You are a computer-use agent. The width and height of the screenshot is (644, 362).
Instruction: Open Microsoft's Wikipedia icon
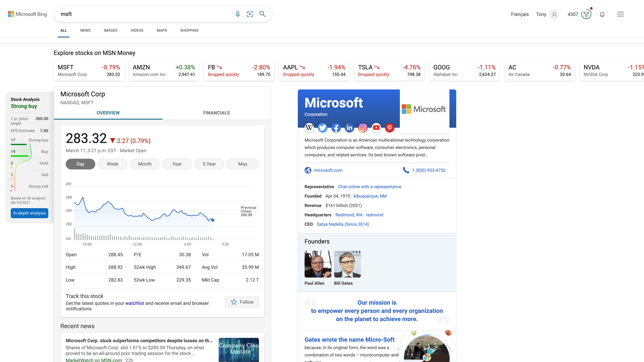pyautogui.click(x=309, y=128)
